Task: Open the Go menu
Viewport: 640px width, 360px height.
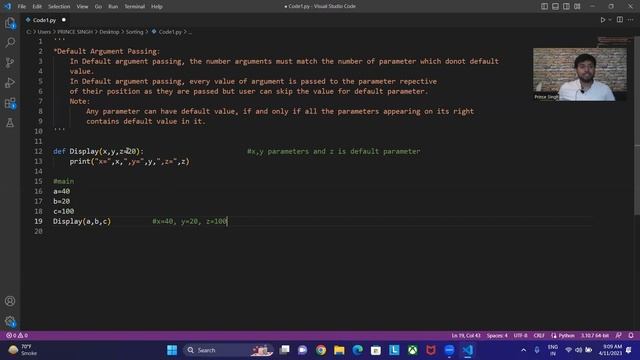Action: pyautogui.click(x=98, y=7)
